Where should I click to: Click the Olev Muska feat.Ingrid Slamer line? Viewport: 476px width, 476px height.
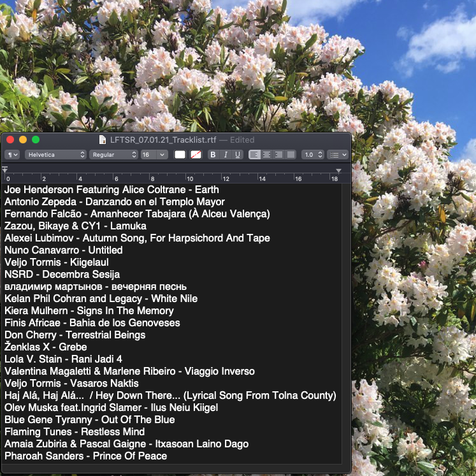(111, 408)
